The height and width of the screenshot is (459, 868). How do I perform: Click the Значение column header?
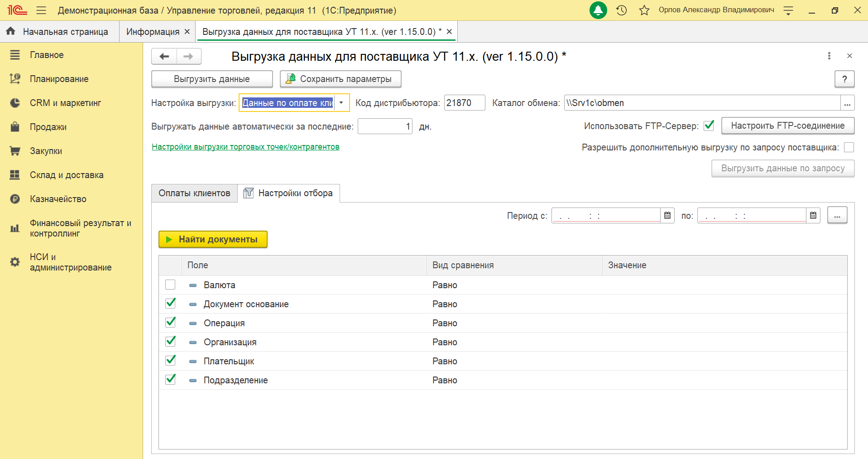724,265
